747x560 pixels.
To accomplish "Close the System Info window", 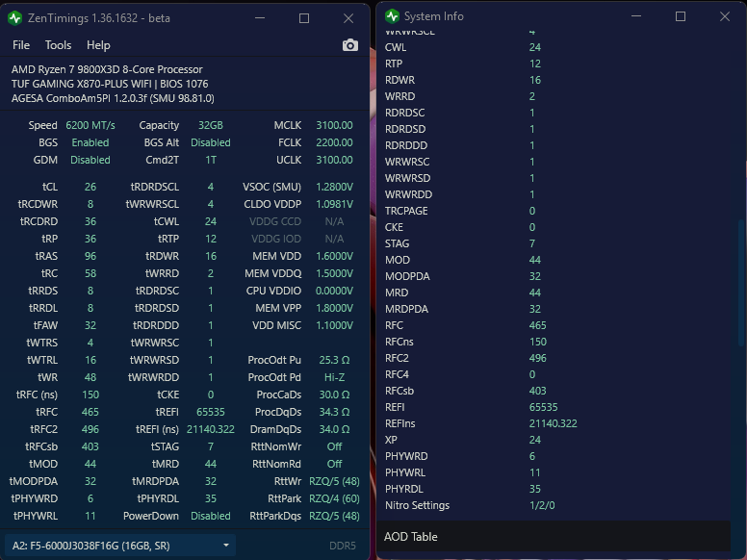I will click(x=725, y=16).
